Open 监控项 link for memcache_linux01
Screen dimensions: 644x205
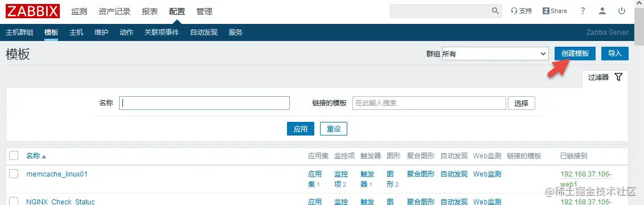click(x=341, y=179)
